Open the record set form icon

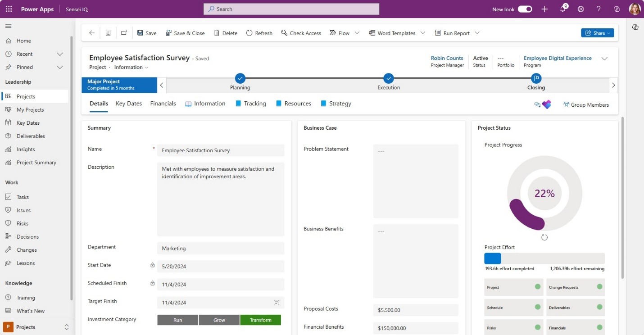coord(108,33)
